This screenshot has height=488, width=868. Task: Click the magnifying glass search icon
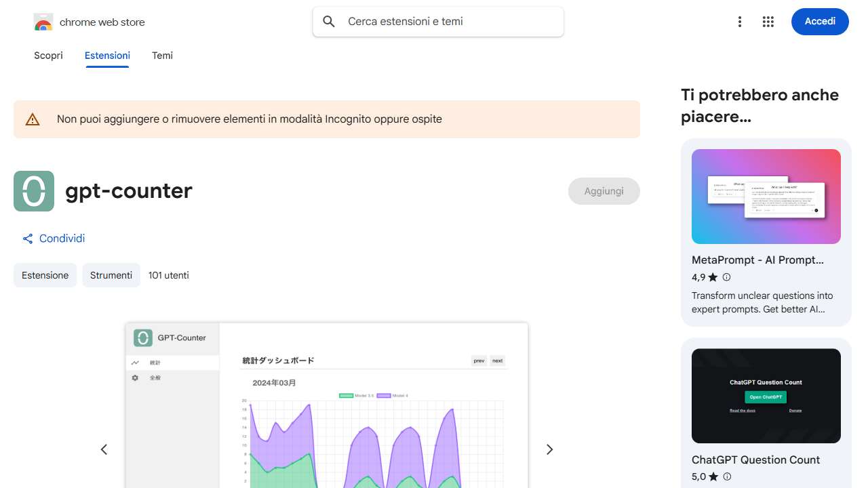328,21
